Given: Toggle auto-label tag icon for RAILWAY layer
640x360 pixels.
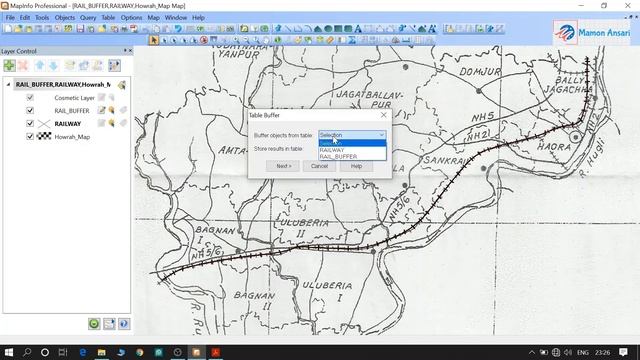Looking at the screenshot, I should pos(123,124).
